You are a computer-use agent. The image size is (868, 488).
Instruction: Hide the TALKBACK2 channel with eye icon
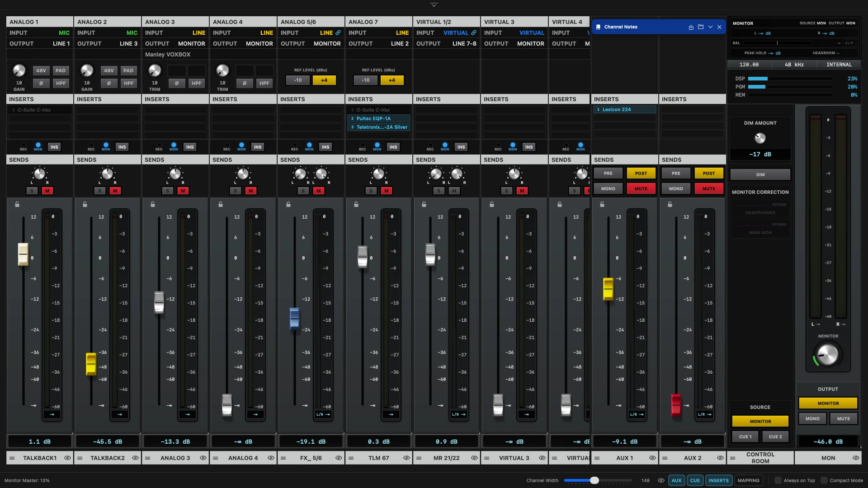point(135,458)
